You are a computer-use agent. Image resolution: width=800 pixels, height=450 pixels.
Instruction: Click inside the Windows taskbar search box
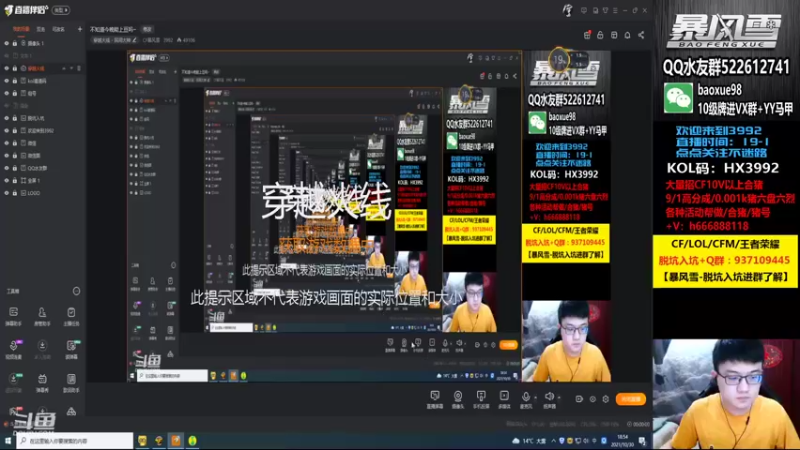[x=75, y=440]
